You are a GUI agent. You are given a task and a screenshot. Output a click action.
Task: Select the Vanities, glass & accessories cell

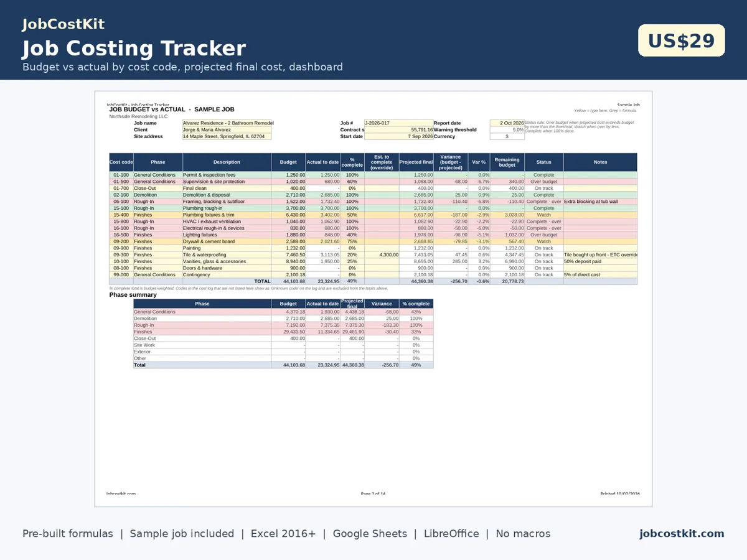227,261
